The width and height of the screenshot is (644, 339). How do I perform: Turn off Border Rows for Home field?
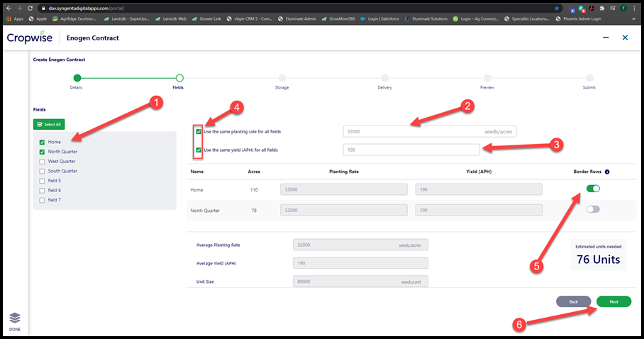(x=593, y=189)
